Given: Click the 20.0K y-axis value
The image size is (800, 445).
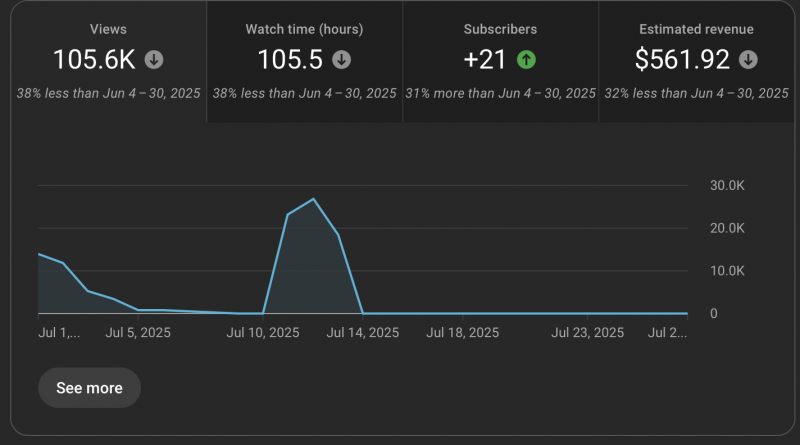Looking at the screenshot, I should (727, 228).
